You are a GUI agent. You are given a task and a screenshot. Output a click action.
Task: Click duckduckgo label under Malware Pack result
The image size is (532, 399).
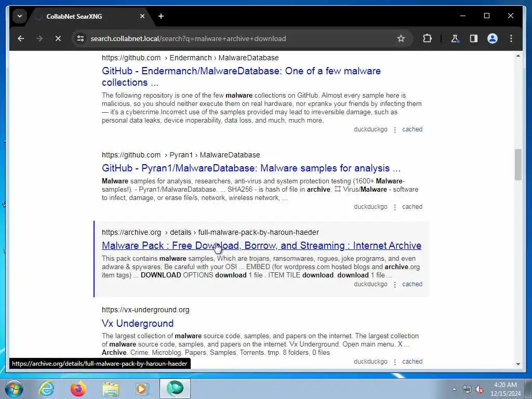370,284
